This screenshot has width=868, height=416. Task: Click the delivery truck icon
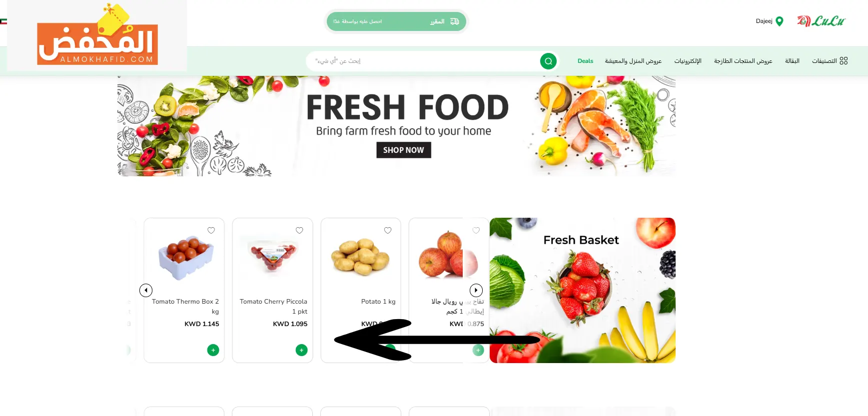[454, 21]
